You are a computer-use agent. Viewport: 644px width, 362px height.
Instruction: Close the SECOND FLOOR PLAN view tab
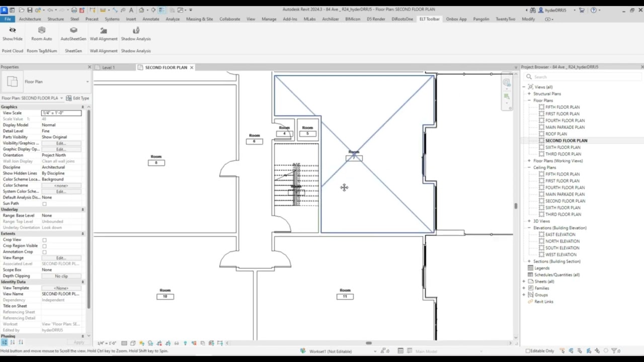(191, 67)
